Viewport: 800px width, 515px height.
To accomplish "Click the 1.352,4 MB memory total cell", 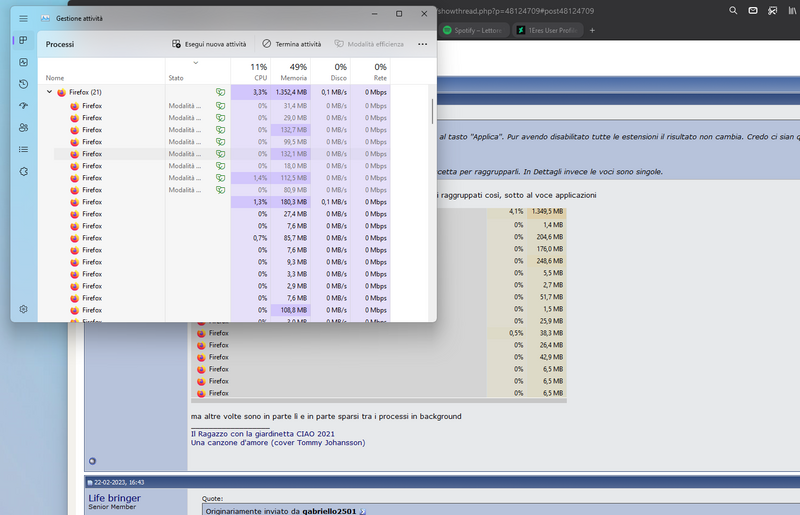I will point(290,92).
